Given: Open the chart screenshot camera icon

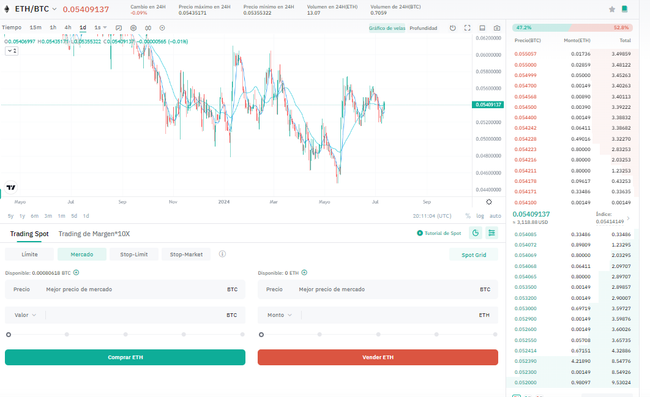Looking at the screenshot, I should pos(497,28).
